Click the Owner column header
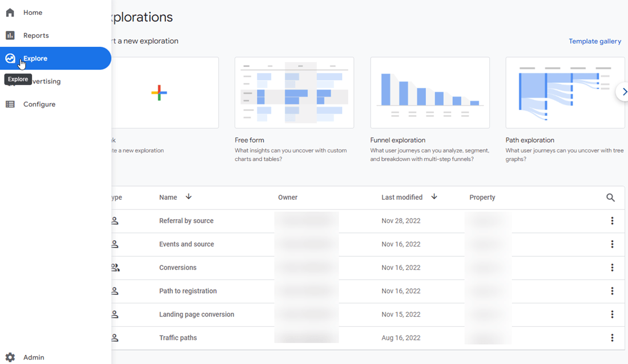 tap(288, 197)
